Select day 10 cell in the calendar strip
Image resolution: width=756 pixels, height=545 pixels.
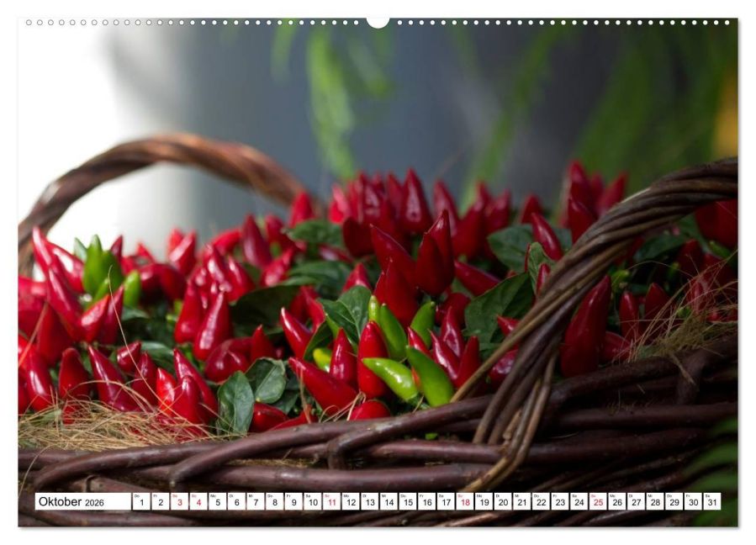pyautogui.click(x=313, y=501)
